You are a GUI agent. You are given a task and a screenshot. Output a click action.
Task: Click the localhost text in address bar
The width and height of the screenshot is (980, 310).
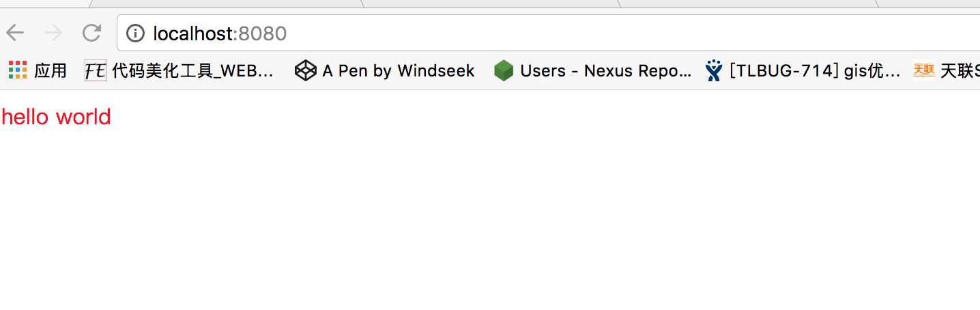192,33
